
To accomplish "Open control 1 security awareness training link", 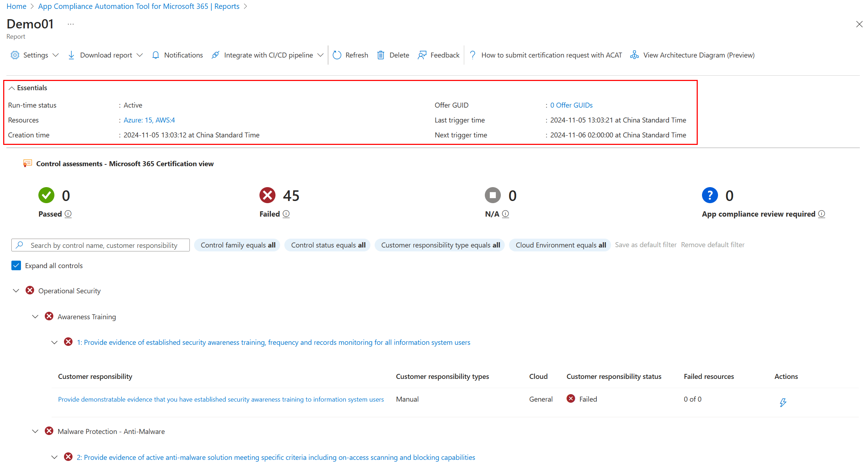I will (273, 342).
